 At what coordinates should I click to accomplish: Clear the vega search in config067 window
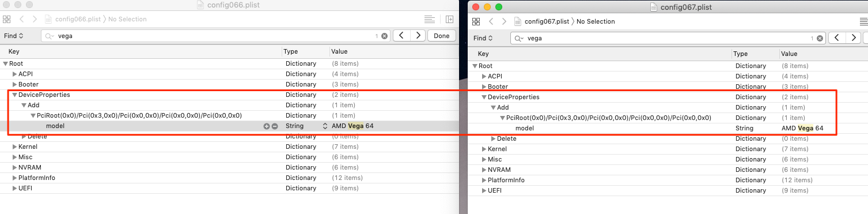click(820, 38)
